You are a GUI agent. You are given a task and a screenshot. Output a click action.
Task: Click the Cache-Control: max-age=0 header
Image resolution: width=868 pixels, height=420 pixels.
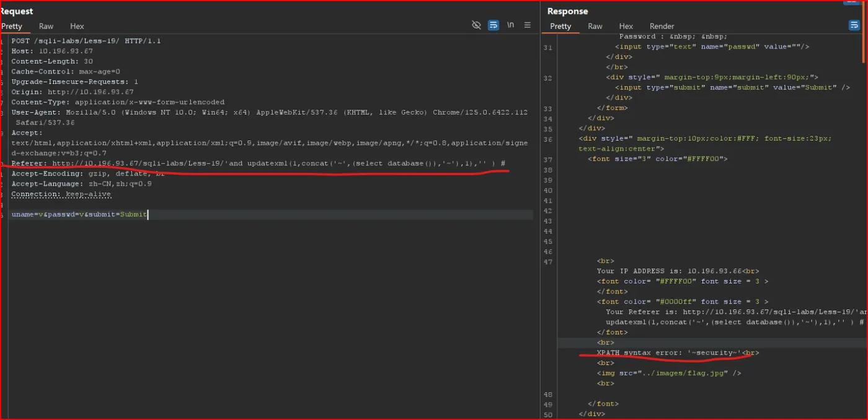[x=66, y=71]
